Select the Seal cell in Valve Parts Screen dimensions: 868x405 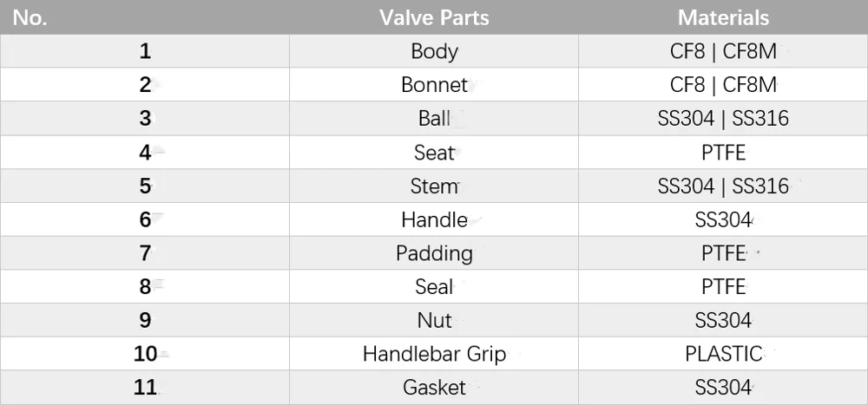434,286
